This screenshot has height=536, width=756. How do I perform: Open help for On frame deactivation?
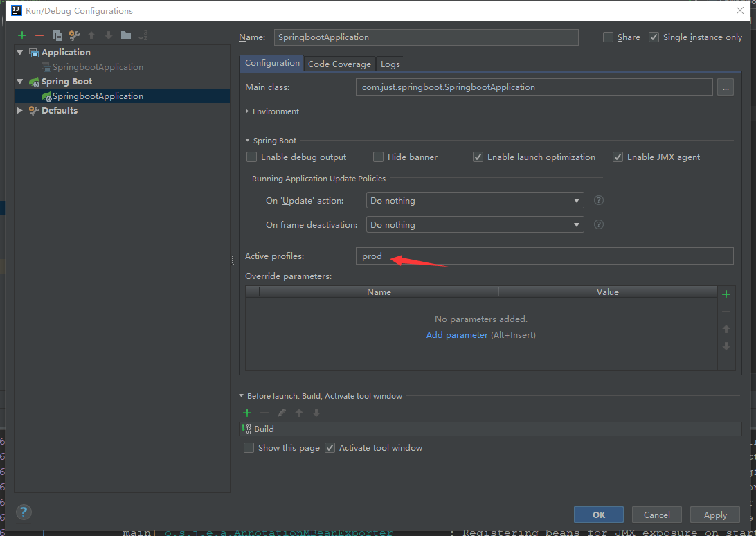coord(599,224)
